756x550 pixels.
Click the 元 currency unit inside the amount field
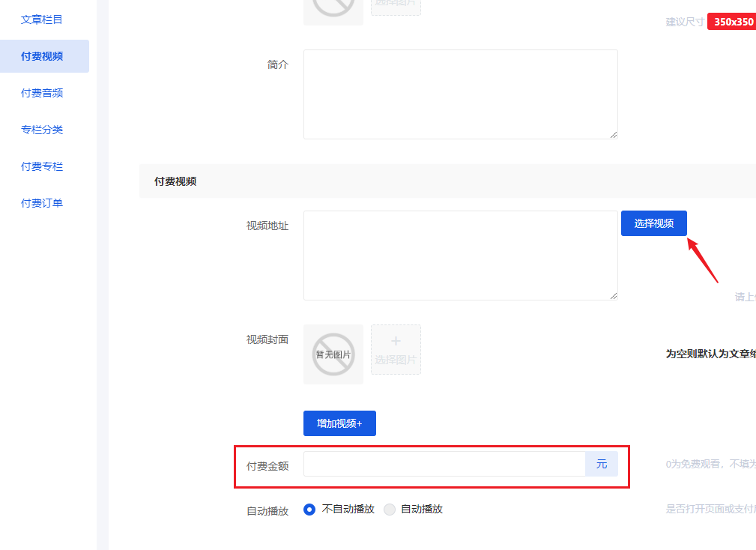point(601,464)
